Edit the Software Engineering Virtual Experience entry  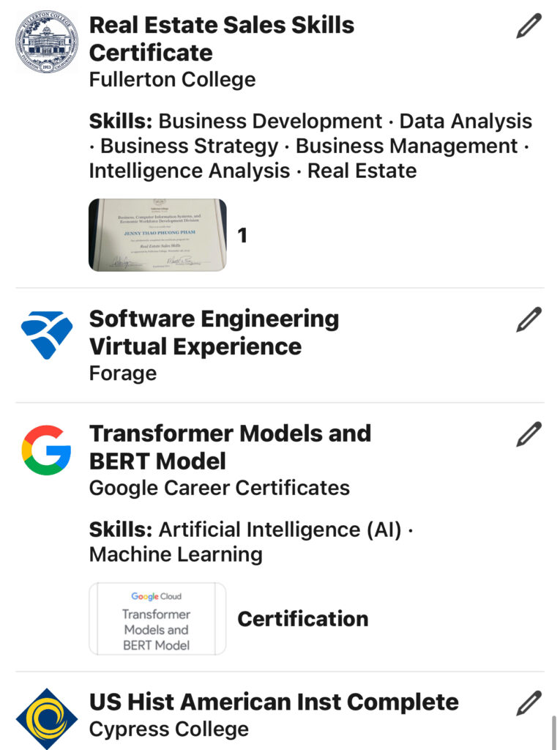click(529, 319)
